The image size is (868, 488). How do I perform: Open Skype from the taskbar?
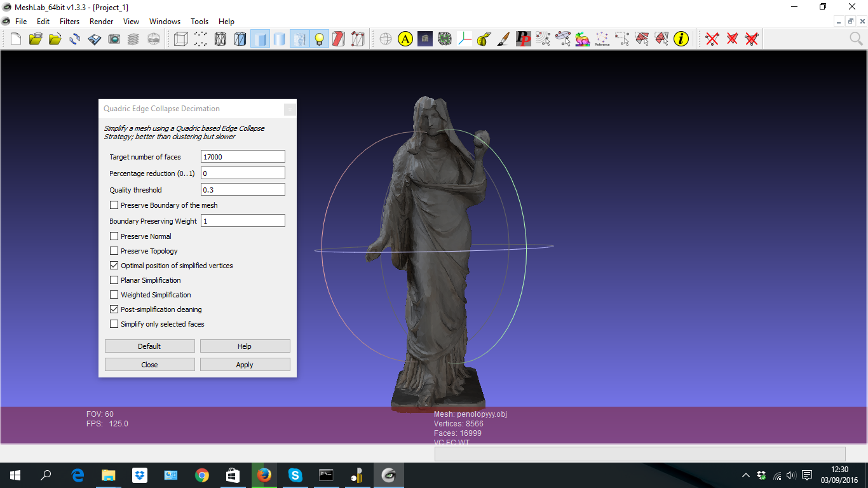click(x=295, y=475)
